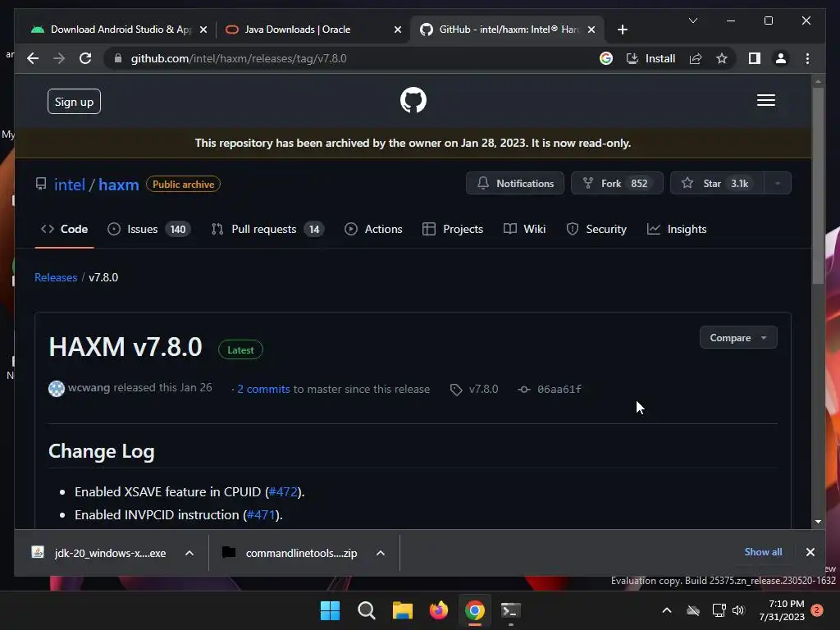Click commit hash 06aa61f
This screenshot has height=630, width=840.
[x=559, y=389]
